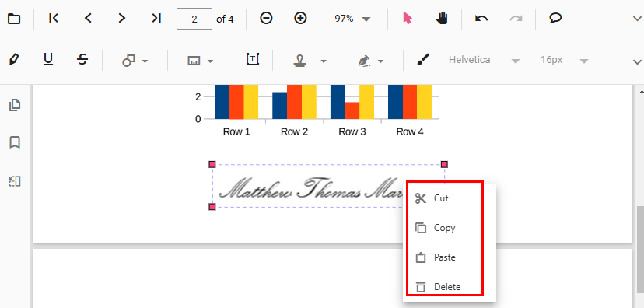Select the strikethrough annotation tool
644x308 pixels.
click(x=82, y=60)
